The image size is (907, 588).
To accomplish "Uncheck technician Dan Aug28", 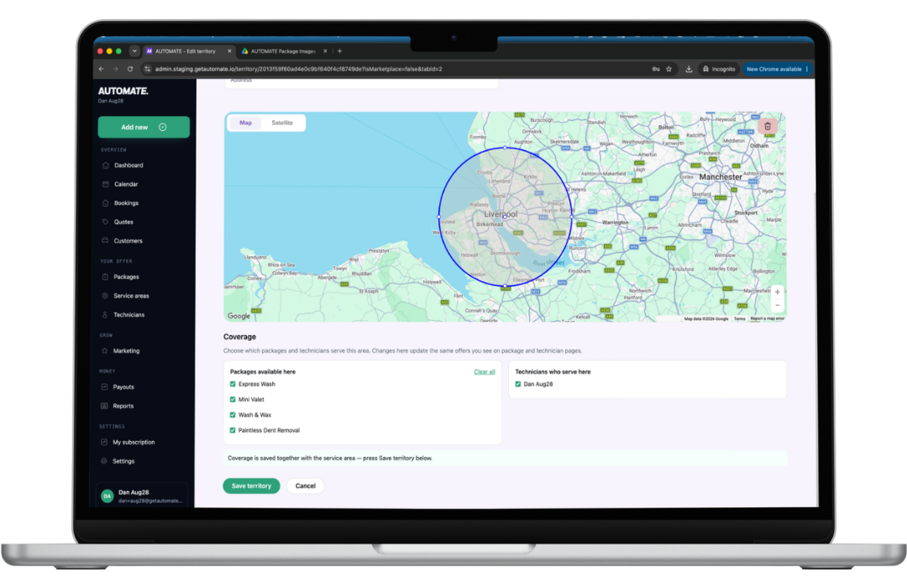I will pos(517,384).
